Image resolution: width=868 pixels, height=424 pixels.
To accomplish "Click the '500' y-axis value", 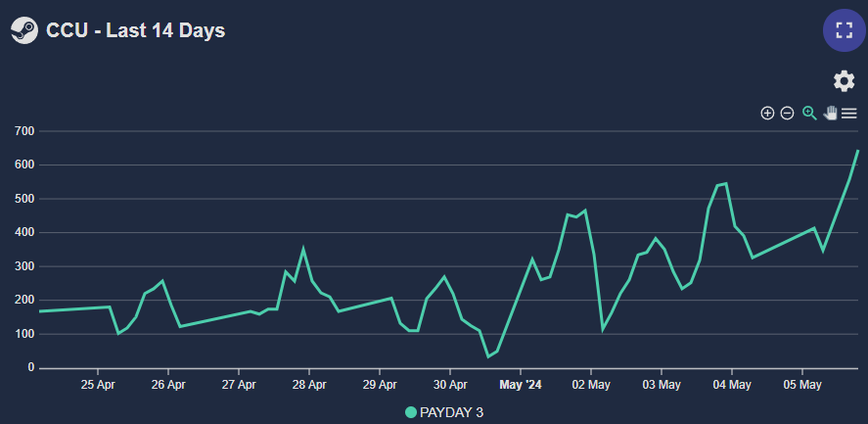I will point(25,199).
